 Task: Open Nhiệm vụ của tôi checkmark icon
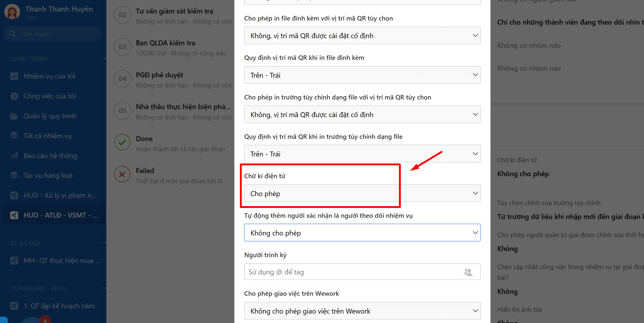click(14, 76)
